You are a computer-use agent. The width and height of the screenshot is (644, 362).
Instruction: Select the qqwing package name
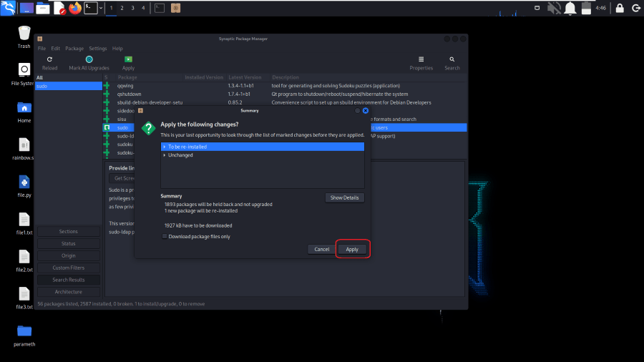pyautogui.click(x=125, y=86)
